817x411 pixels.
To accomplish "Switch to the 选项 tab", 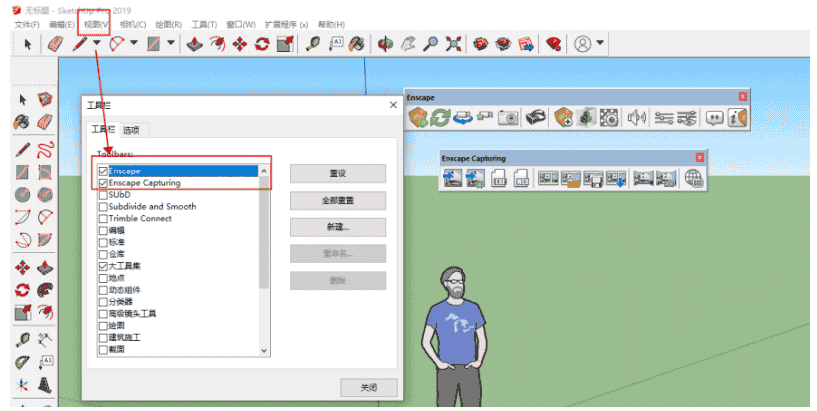I will [x=131, y=130].
